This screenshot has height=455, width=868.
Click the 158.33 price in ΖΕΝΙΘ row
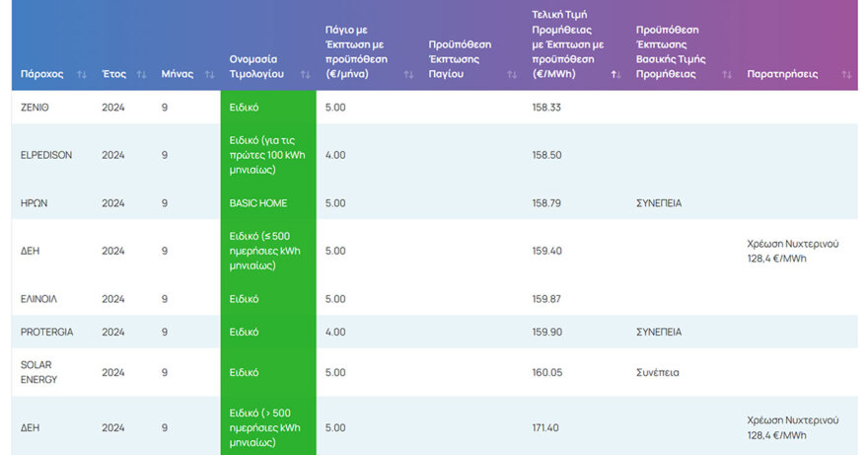click(x=545, y=108)
